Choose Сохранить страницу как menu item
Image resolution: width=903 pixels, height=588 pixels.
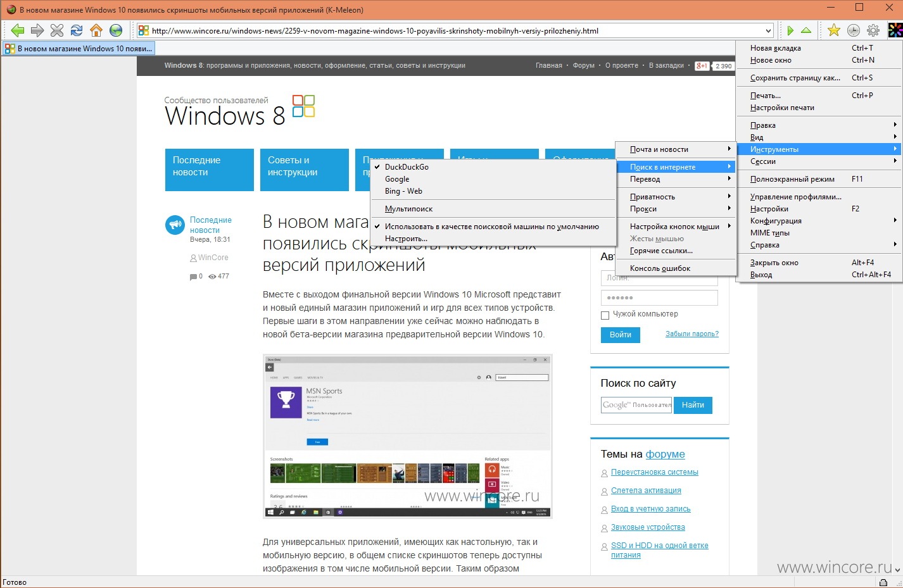tap(819, 78)
